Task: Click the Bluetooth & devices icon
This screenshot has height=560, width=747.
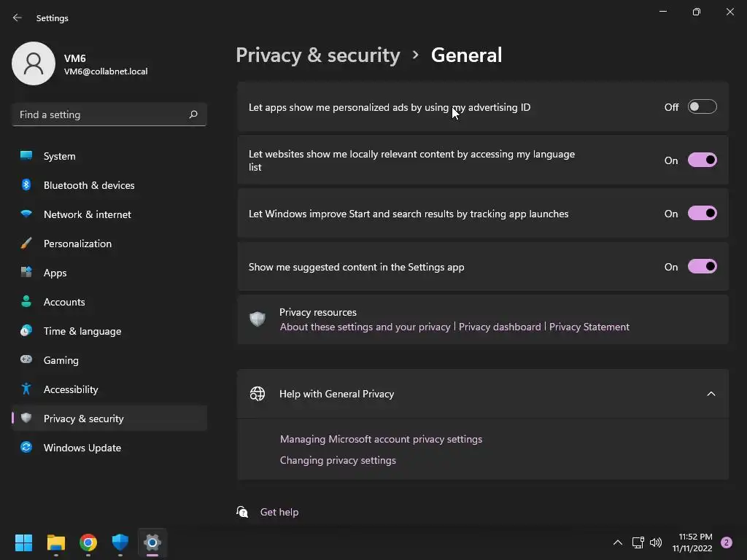Action: coord(26,185)
